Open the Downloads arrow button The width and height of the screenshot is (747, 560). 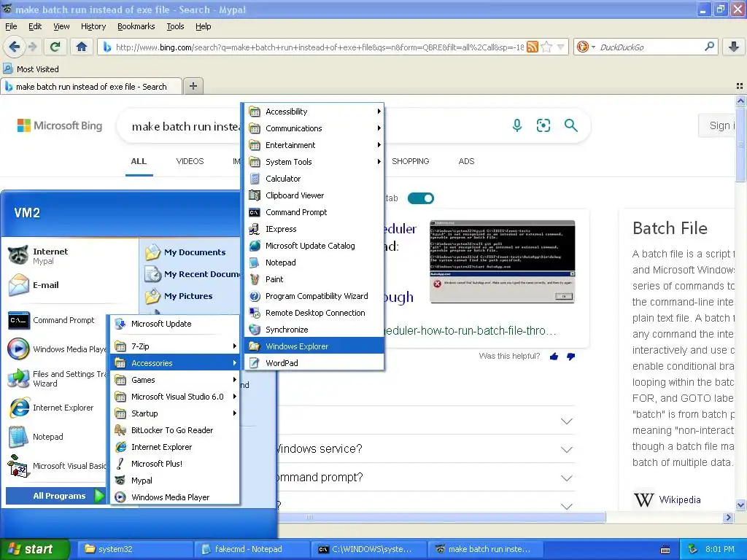tap(734, 47)
